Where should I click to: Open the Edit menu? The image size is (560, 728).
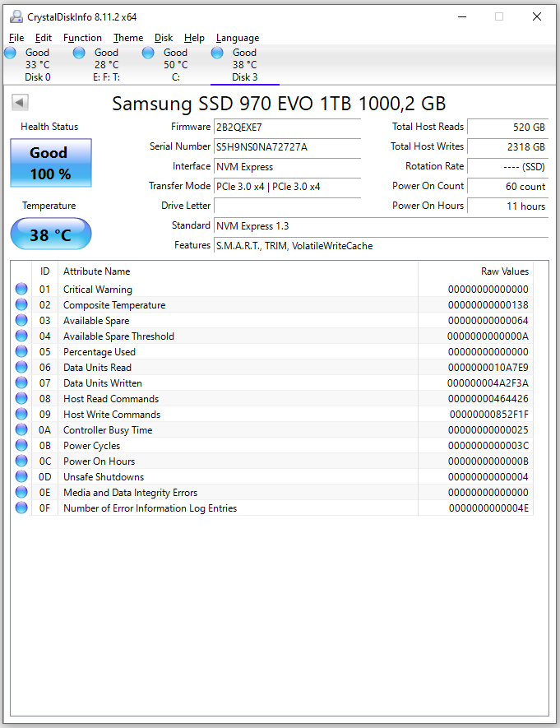[43, 38]
